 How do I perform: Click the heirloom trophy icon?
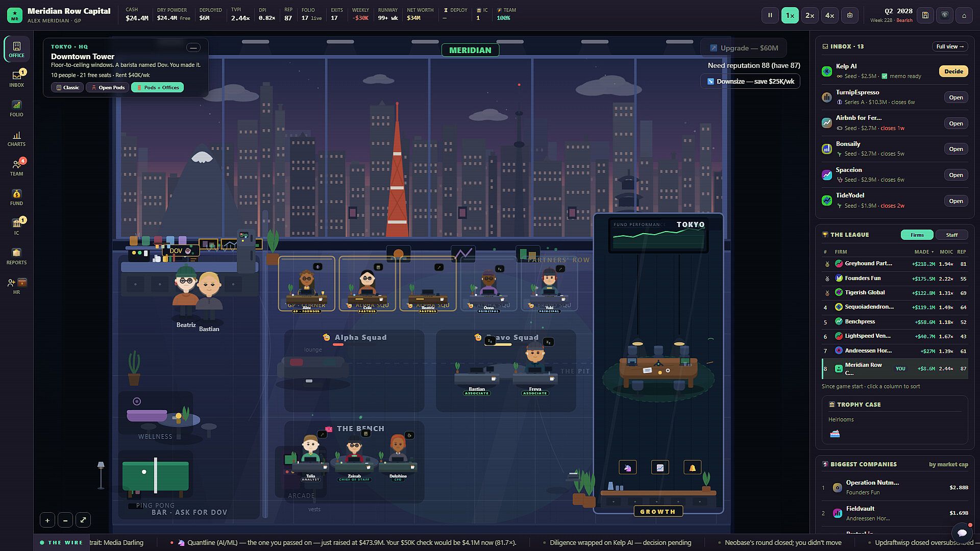[x=835, y=434]
